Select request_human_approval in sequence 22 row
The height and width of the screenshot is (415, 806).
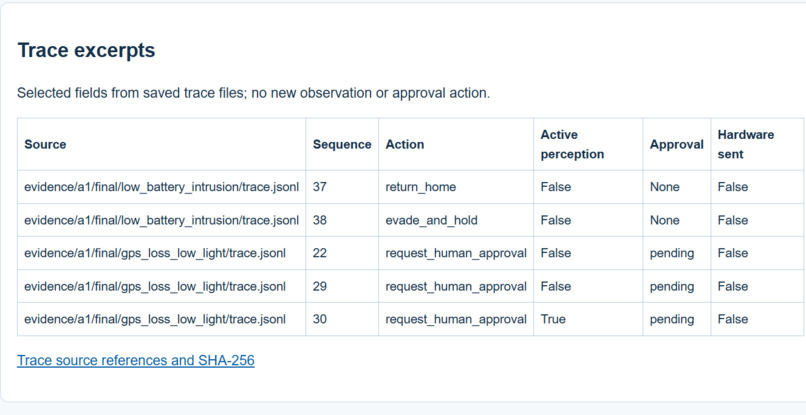coord(456,253)
